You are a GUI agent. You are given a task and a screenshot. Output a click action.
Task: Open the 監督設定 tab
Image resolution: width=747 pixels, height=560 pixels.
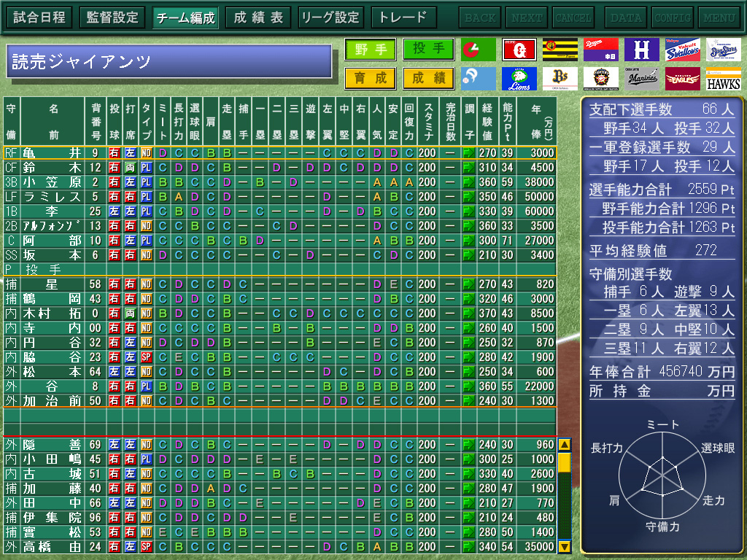coord(112,17)
